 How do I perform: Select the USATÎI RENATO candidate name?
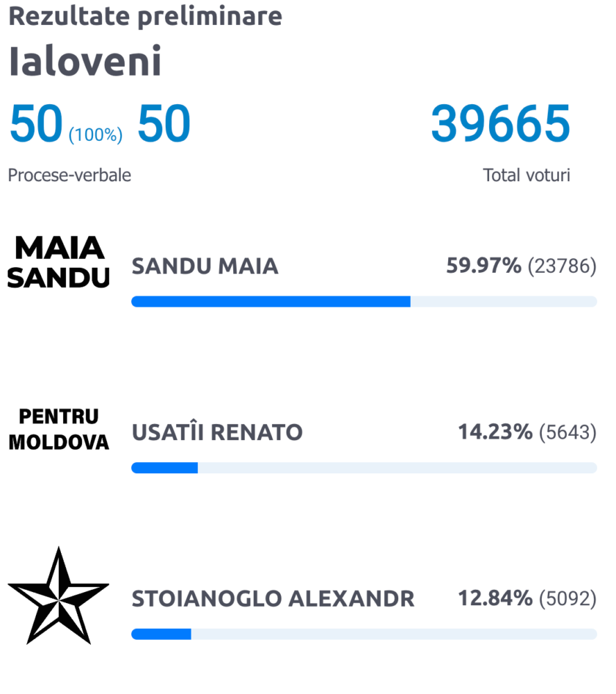click(x=217, y=433)
